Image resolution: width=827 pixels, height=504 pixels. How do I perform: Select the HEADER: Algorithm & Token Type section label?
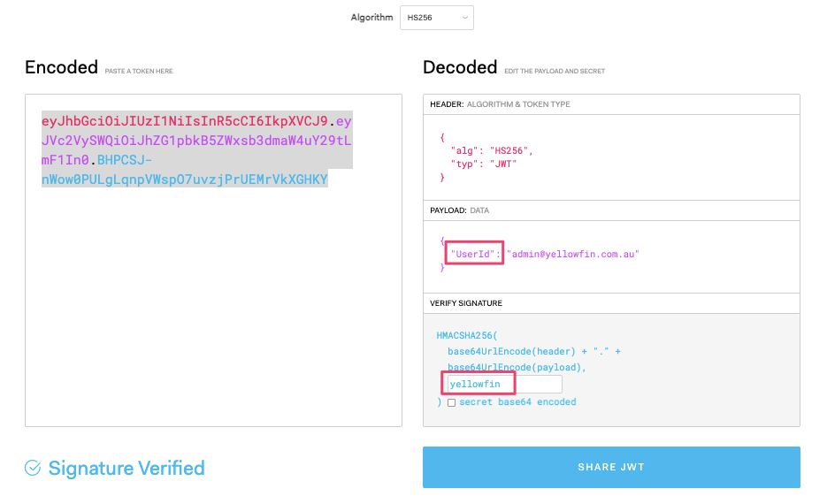(500, 104)
